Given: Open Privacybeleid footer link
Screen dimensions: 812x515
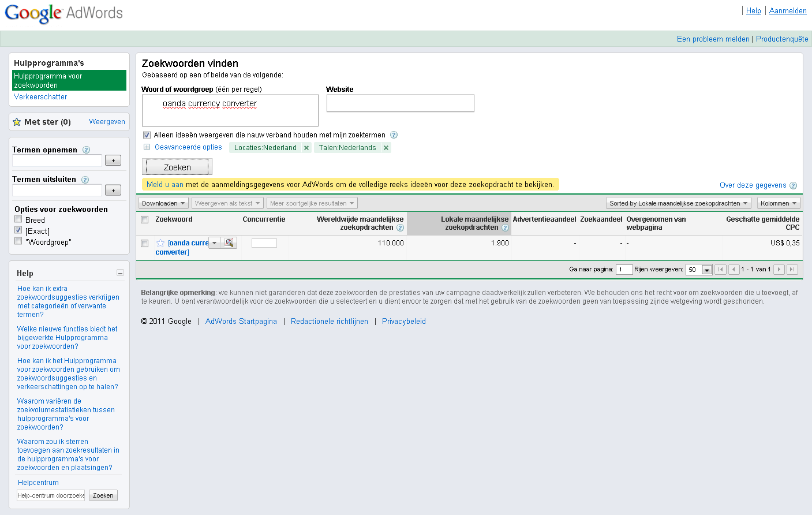Looking at the screenshot, I should pos(404,322).
